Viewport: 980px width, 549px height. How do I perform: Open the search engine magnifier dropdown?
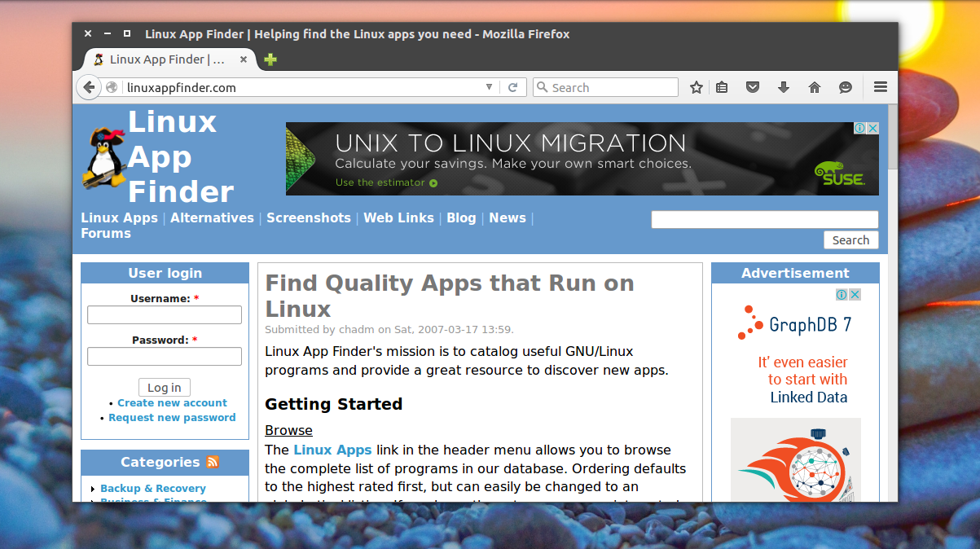542,88
